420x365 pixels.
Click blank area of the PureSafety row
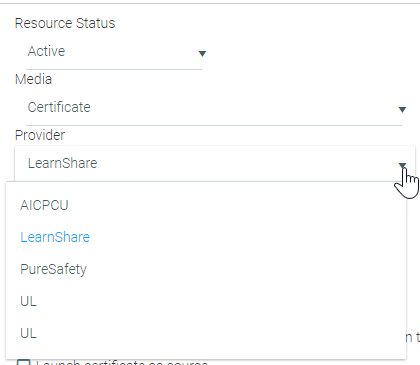pyautogui.click(x=233, y=269)
